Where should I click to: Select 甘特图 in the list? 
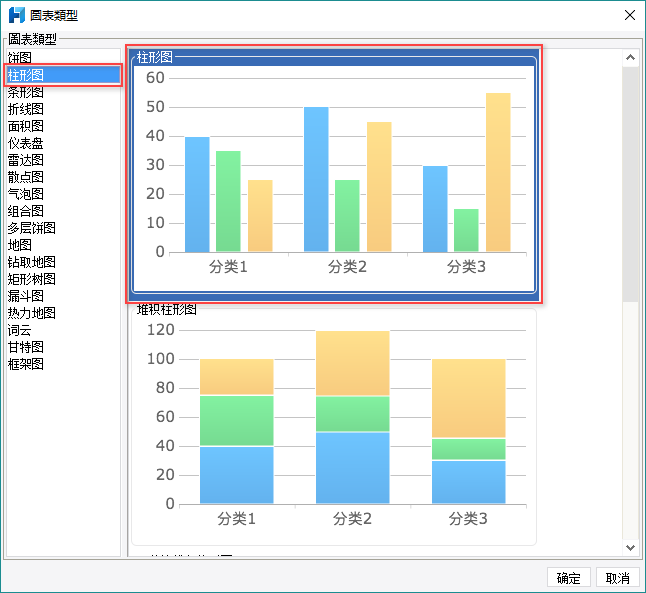click(x=63, y=347)
